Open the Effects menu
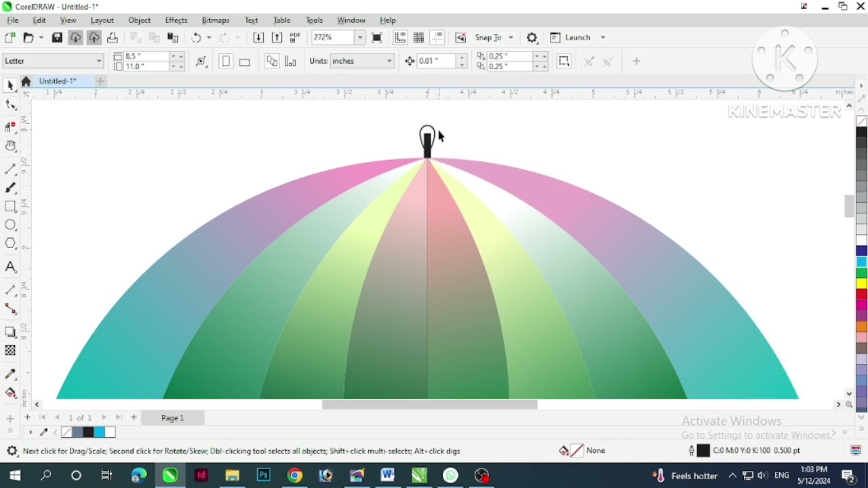This screenshot has height=488, width=868. tap(176, 20)
